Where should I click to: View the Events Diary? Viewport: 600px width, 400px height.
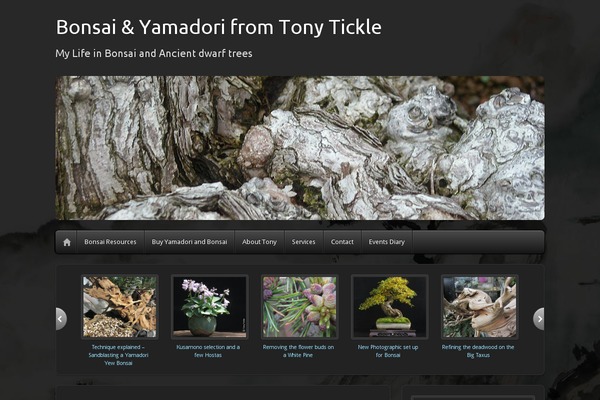tap(386, 242)
